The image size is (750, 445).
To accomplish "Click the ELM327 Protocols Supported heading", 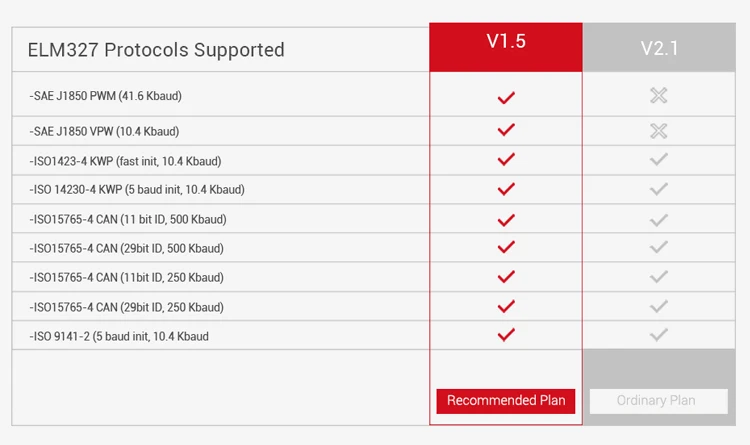I will [156, 50].
